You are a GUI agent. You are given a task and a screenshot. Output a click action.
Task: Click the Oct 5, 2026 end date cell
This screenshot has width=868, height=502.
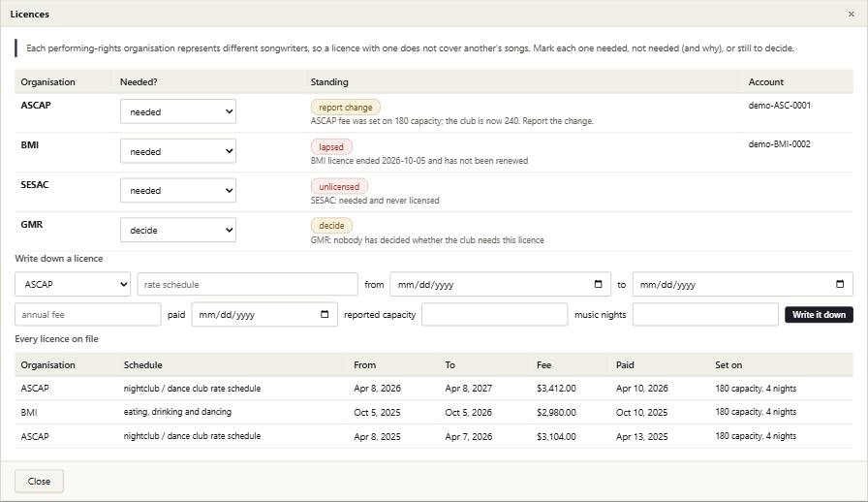[468, 412]
